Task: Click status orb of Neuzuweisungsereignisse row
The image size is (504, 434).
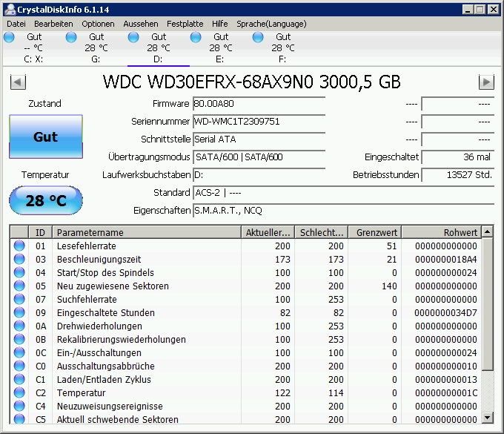Action: tap(19, 406)
